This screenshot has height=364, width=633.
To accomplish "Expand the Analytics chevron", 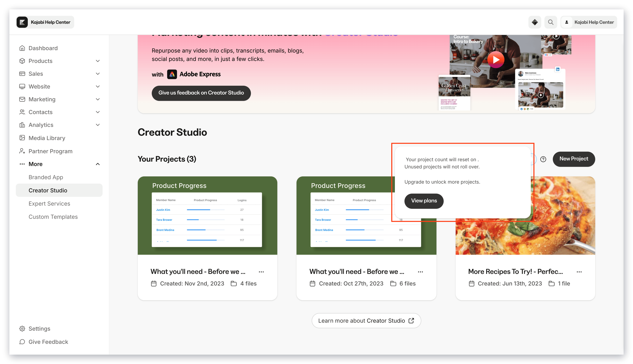I will (98, 125).
